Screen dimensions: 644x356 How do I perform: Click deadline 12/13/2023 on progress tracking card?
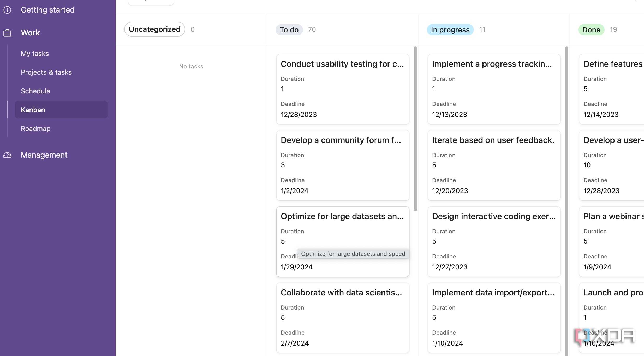(450, 115)
